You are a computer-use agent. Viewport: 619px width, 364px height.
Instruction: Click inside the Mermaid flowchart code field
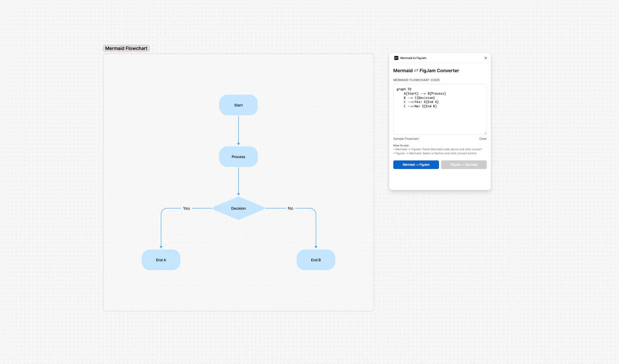440,109
